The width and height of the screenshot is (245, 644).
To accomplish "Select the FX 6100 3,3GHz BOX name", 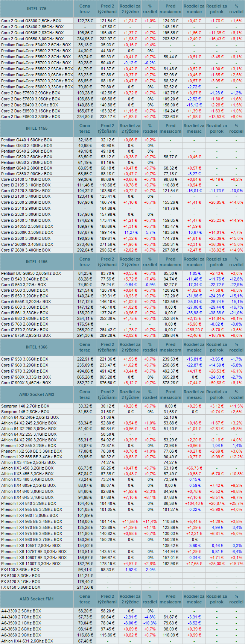I will pyautogui.click(x=21, y=576).
